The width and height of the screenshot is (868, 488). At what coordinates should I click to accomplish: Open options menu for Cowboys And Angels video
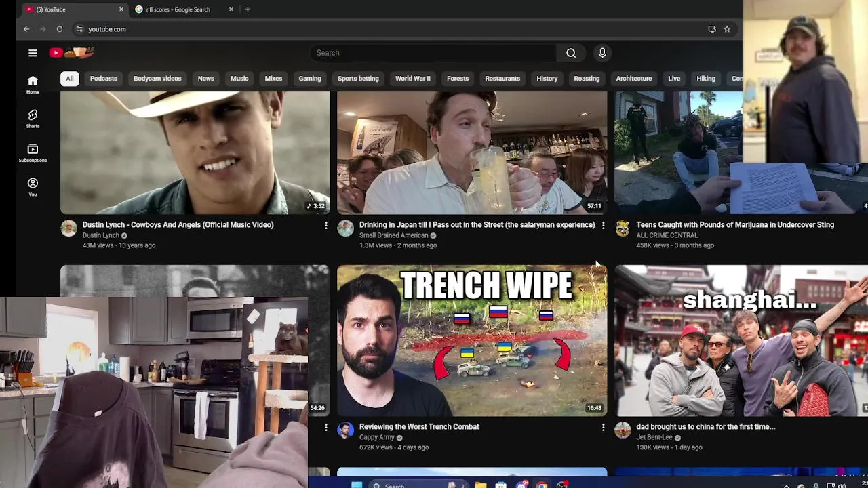click(x=325, y=225)
